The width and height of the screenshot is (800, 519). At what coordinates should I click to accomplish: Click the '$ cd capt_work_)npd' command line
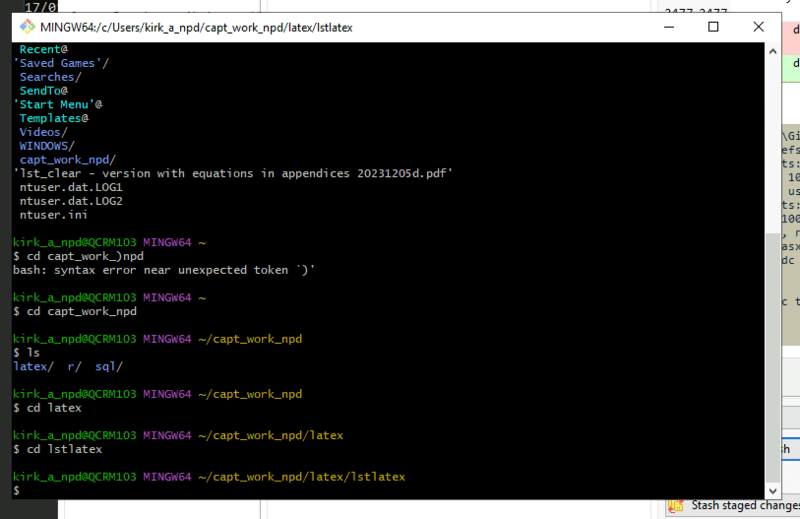click(x=79, y=256)
